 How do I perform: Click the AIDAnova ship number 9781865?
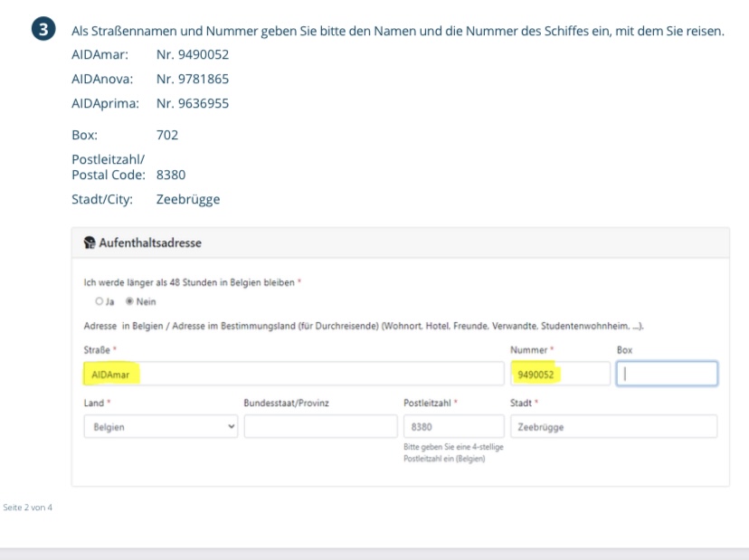point(192,79)
